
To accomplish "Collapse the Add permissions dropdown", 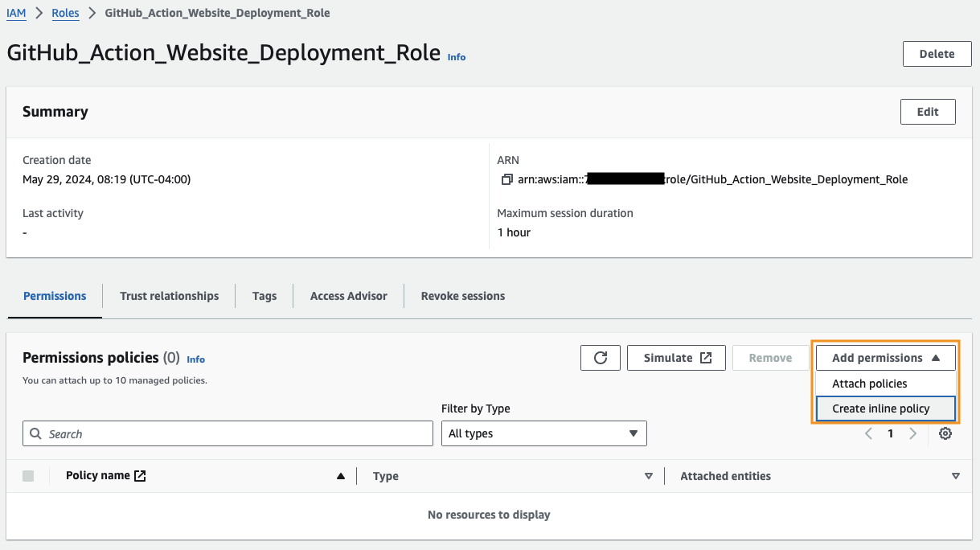I will (x=886, y=358).
